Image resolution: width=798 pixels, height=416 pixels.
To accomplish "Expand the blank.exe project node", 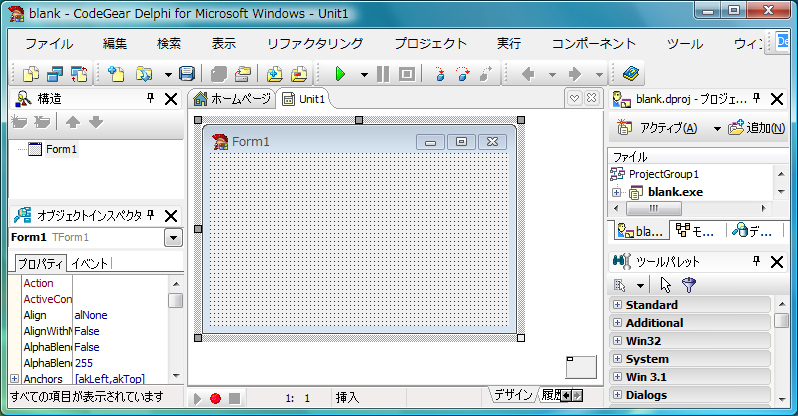I will click(x=616, y=192).
